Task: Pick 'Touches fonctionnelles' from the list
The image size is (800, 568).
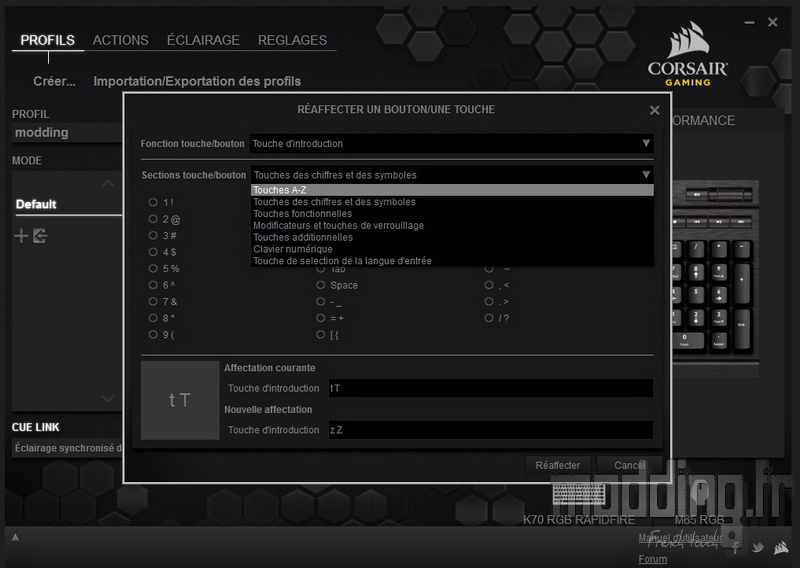Action: 452,213
